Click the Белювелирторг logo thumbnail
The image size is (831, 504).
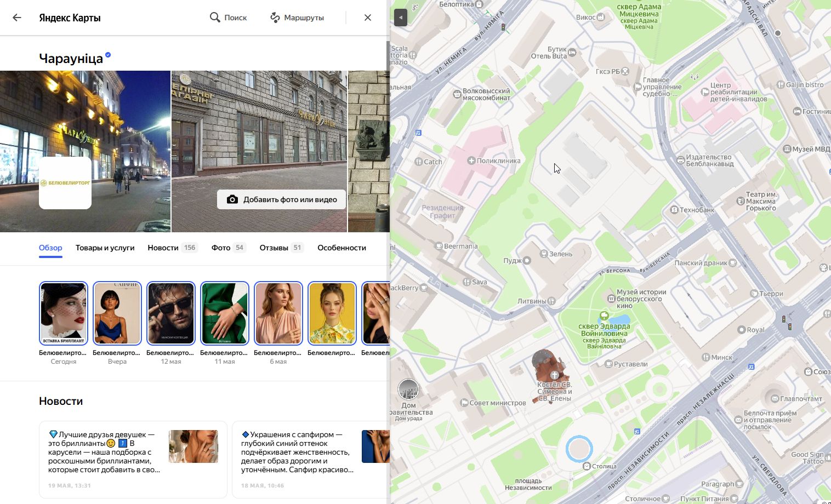65,183
